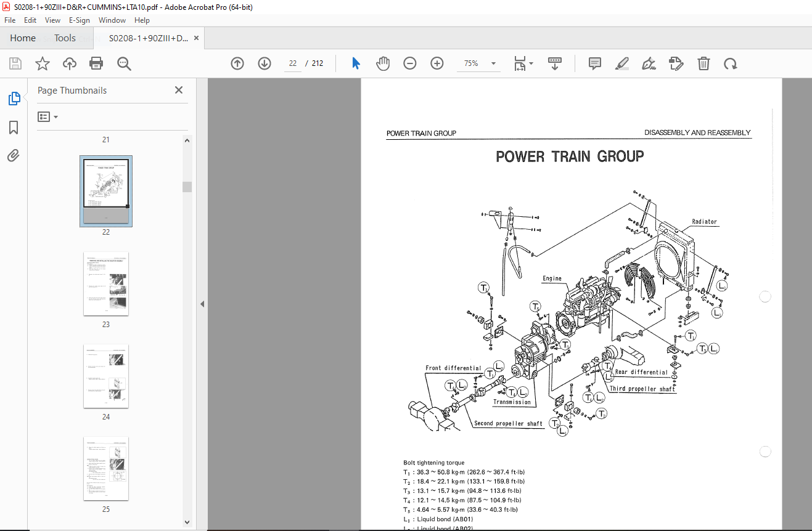The height and width of the screenshot is (531, 812).
Task: Select the page 22 thumbnail
Action: (x=106, y=191)
